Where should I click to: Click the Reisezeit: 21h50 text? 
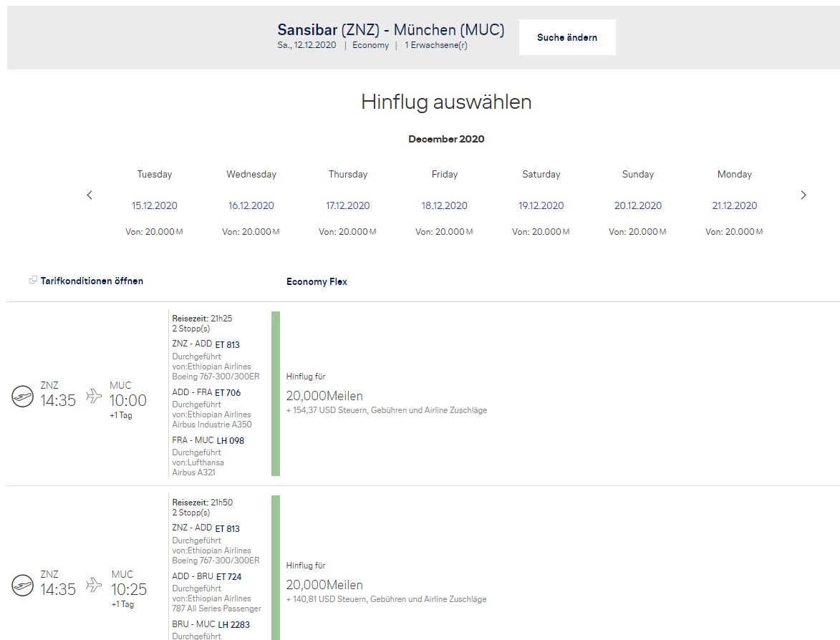[x=203, y=503]
